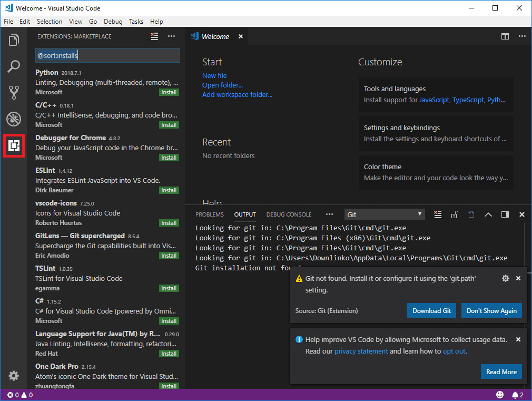Dismiss the Git not found notification
This screenshot has width=532, height=401.
pyautogui.click(x=518, y=278)
